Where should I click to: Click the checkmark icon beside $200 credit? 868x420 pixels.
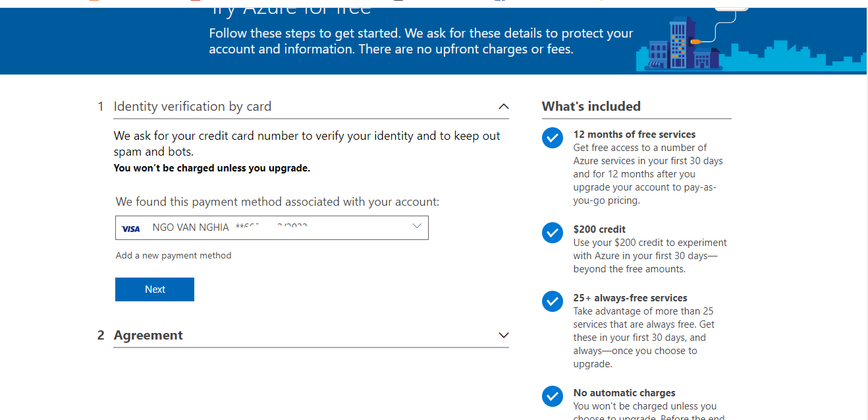[x=552, y=233]
